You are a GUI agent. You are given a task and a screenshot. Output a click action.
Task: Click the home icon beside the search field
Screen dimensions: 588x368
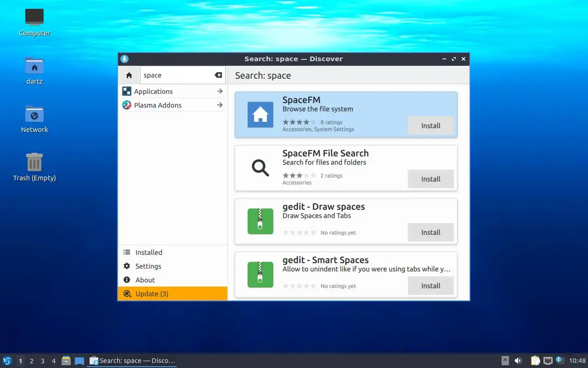click(x=129, y=75)
